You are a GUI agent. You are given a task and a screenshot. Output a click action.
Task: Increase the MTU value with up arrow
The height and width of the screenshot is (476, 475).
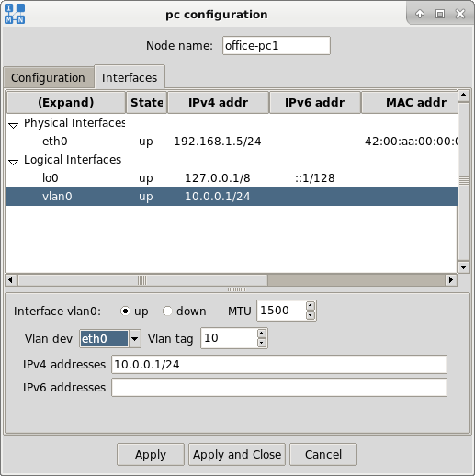pyautogui.click(x=311, y=305)
